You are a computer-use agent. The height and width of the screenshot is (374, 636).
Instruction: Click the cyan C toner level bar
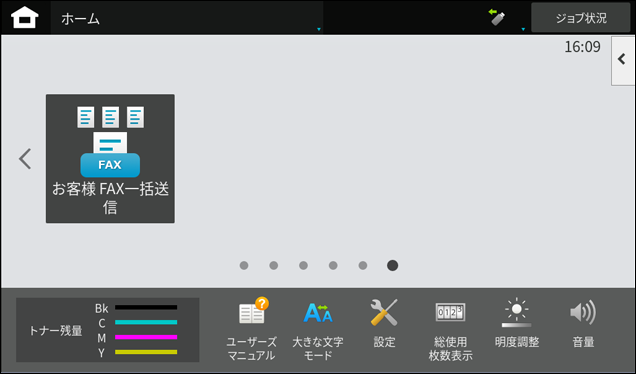coord(146,322)
